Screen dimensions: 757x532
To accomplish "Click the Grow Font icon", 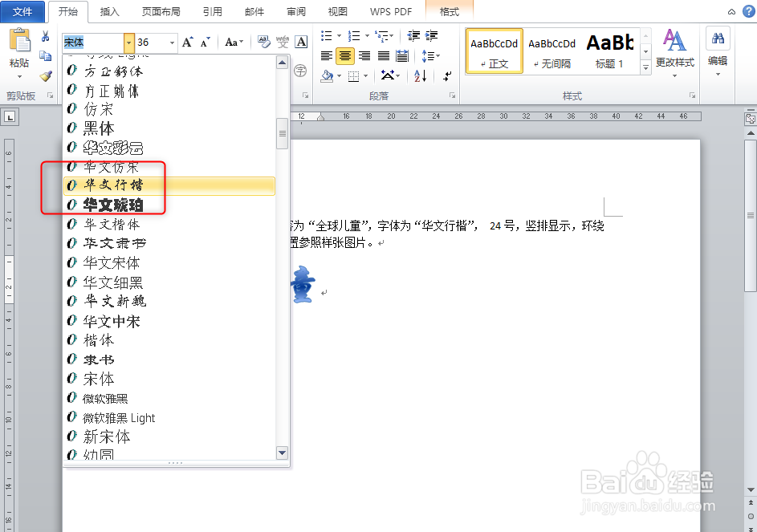I will [x=187, y=41].
